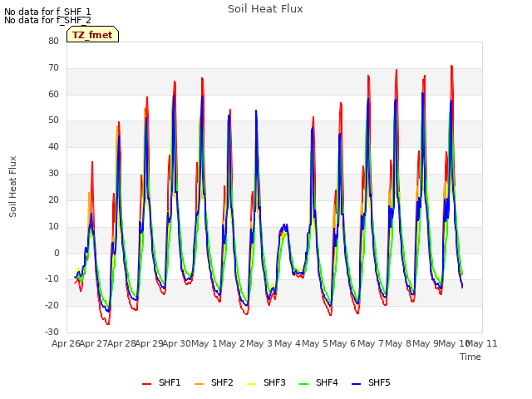Click the blue SHF5 legend swatch

pyautogui.click(x=357, y=384)
